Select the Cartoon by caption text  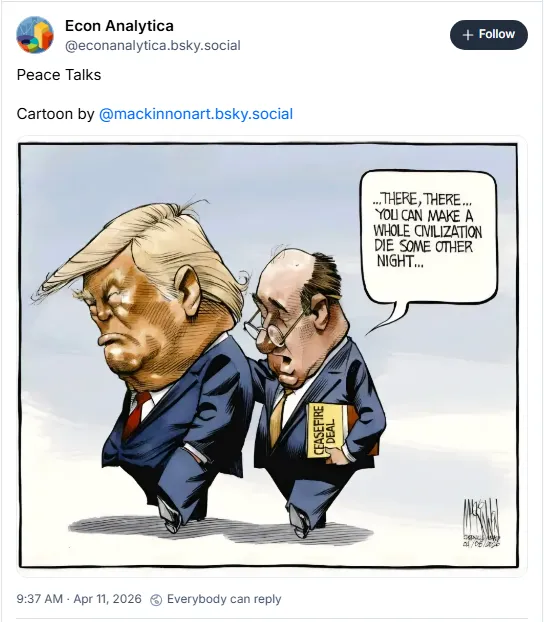point(56,114)
